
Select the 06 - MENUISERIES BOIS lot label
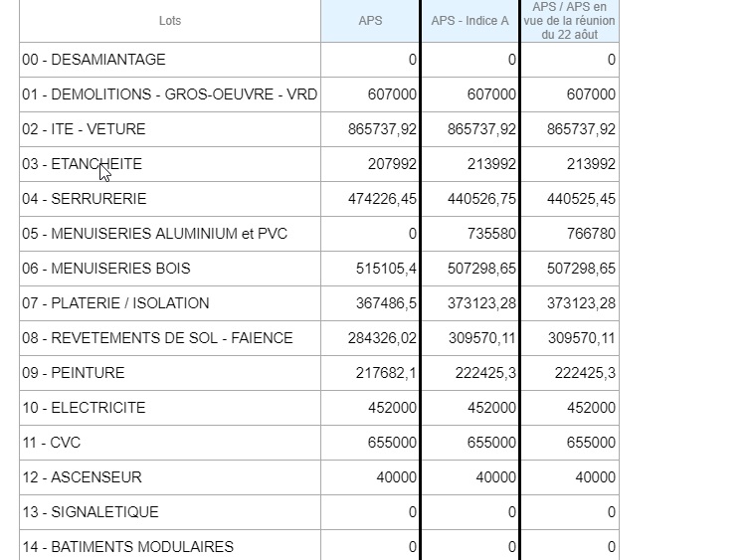(x=106, y=269)
